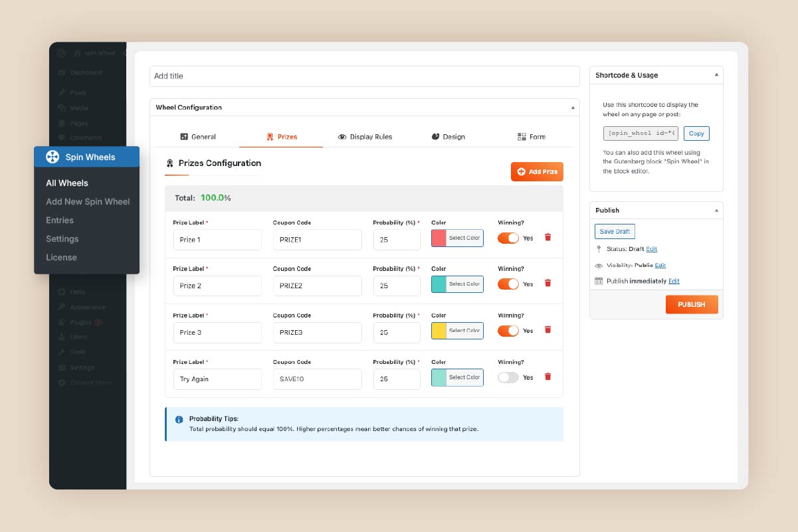The height and width of the screenshot is (532, 798).
Task: Edit the Publish immediately schedule
Action: [674, 282]
